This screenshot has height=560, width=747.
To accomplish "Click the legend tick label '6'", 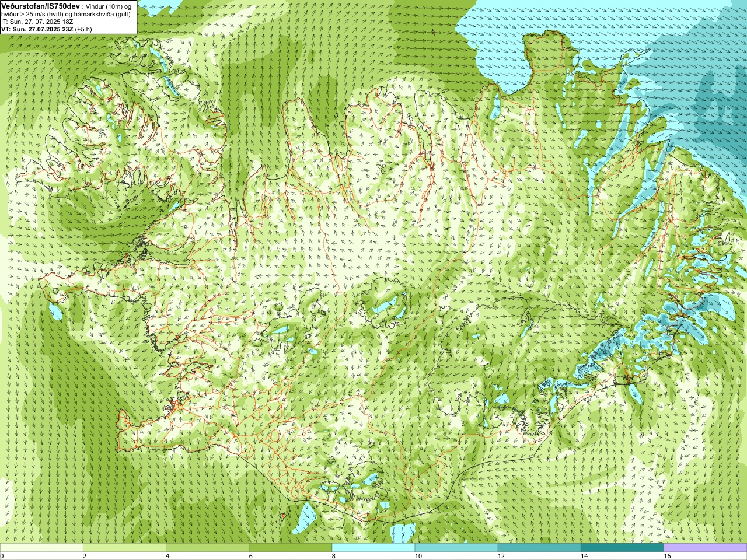I will tap(250, 556).
